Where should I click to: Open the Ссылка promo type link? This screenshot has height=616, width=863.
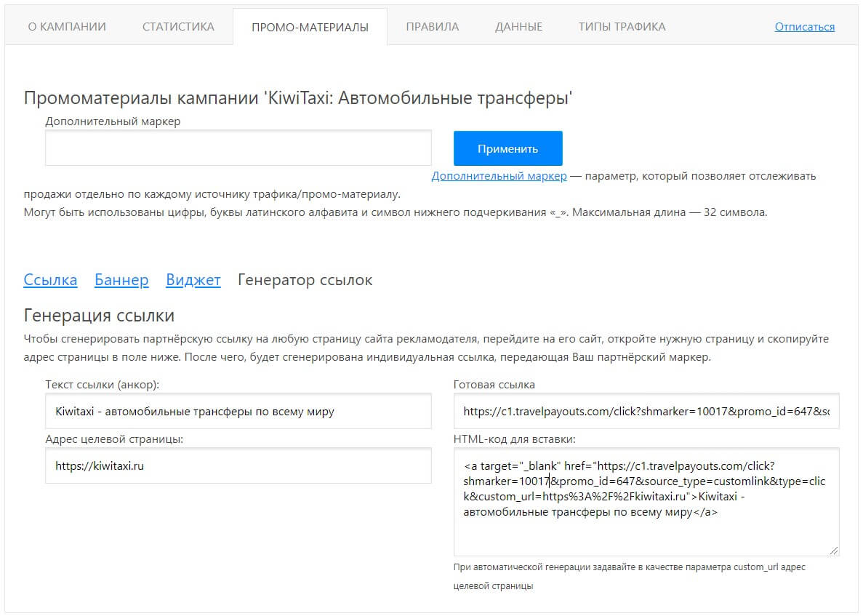coord(50,280)
